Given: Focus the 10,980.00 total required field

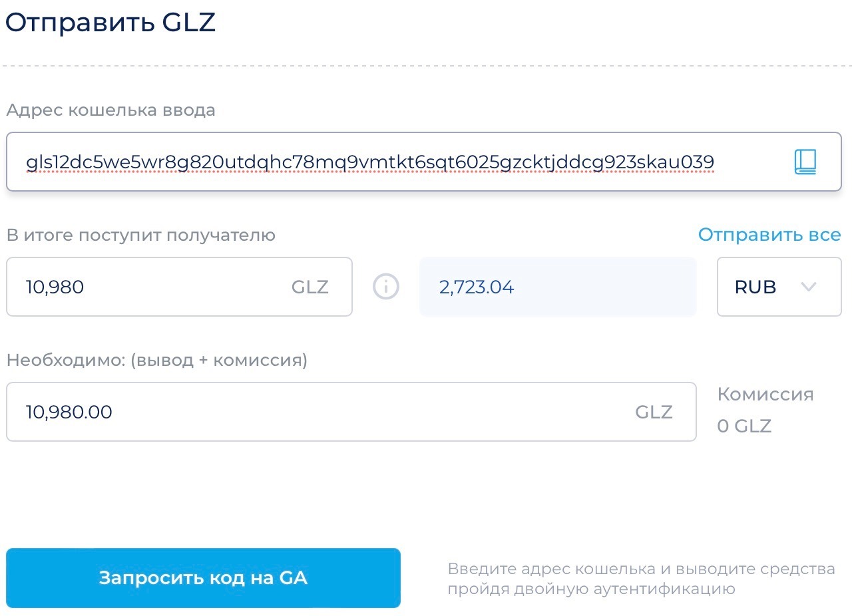Looking at the screenshot, I should pos(351,412).
